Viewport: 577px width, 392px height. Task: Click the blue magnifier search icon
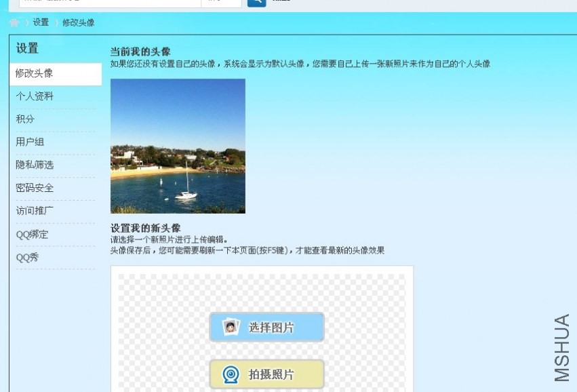[256, 3]
